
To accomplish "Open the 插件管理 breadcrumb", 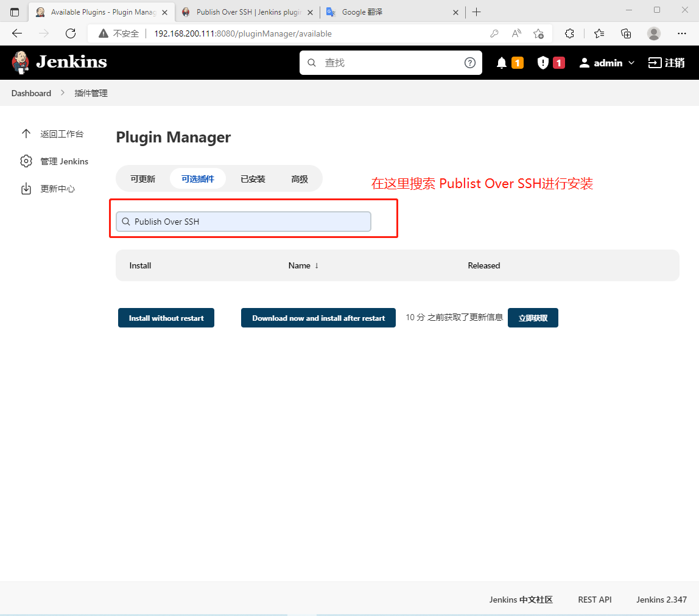I will [x=91, y=93].
